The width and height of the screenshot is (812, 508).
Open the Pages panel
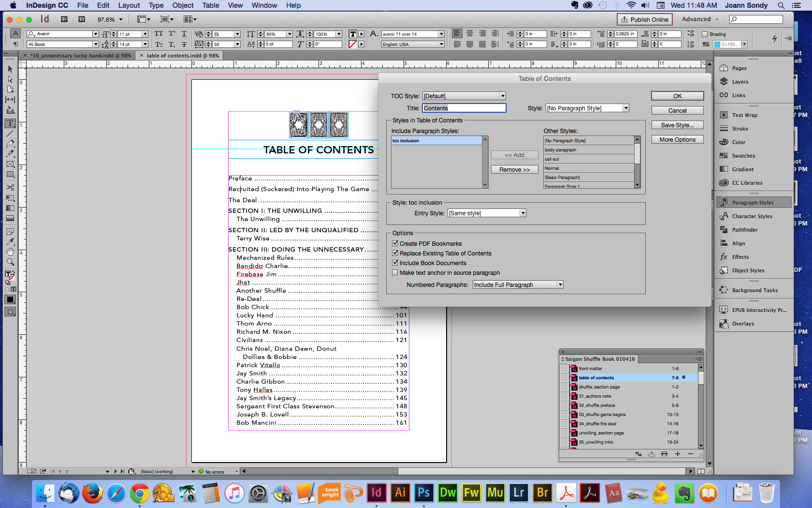[x=739, y=68]
